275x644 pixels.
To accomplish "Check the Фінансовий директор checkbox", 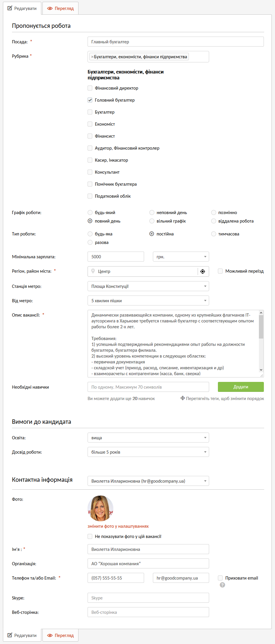I will [x=90, y=88].
